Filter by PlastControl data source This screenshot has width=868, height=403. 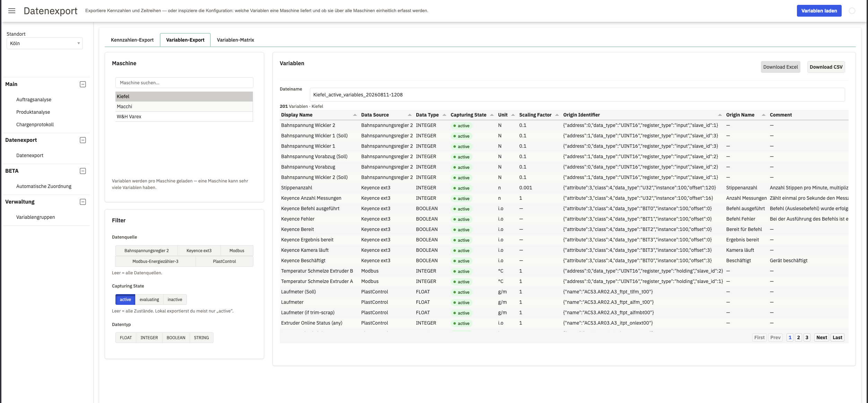[224, 261]
